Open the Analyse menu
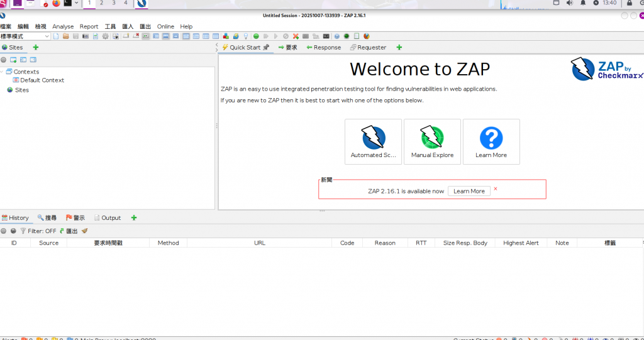The height and width of the screenshot is (340, 644). click(63, 26)
